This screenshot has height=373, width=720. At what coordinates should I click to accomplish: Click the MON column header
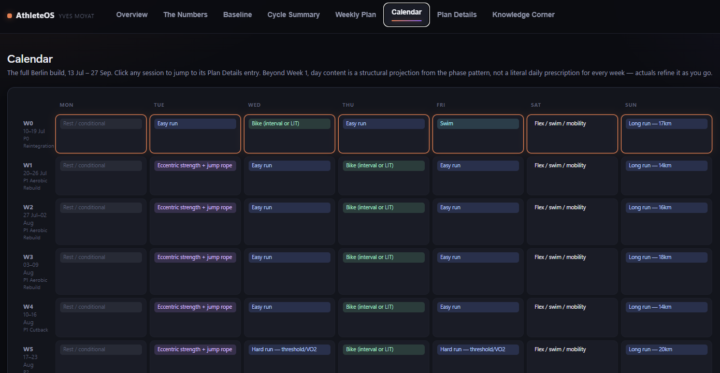67,105
